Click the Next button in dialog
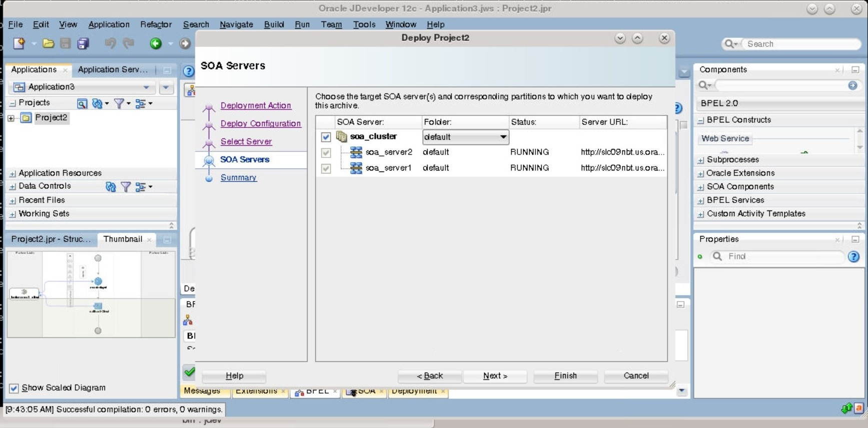Screen dimensions: 868x428 tap(495, 376)
